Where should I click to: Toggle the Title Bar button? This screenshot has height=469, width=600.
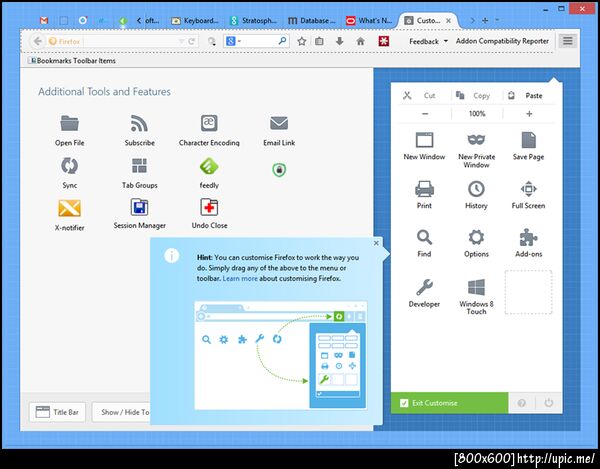point(57,412)
